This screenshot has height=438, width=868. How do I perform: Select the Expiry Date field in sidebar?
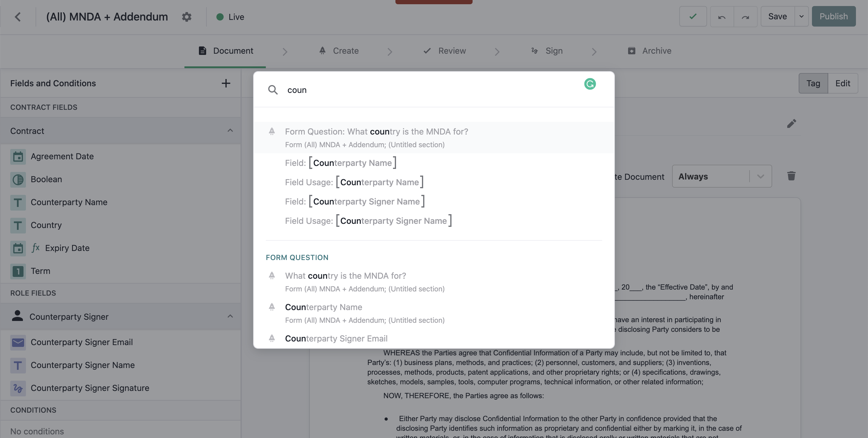click(121, 248)
